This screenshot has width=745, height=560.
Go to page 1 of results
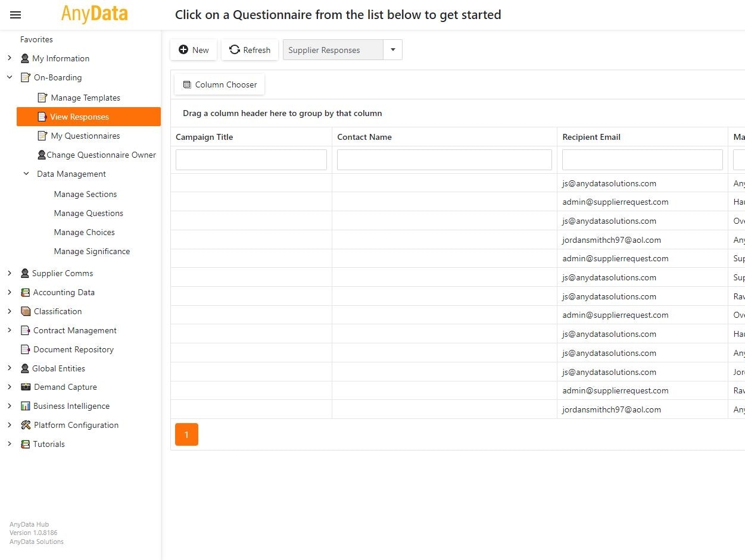point(186,435)
